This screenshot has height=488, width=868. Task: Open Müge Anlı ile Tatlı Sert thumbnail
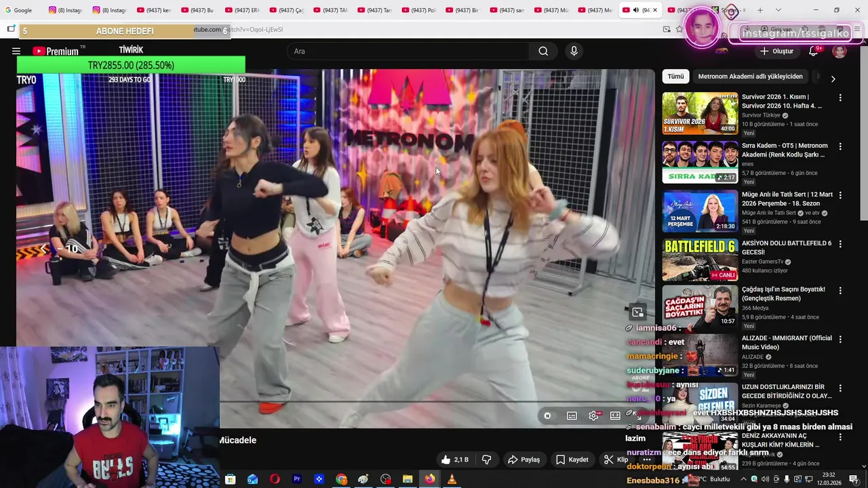(700, 211)
